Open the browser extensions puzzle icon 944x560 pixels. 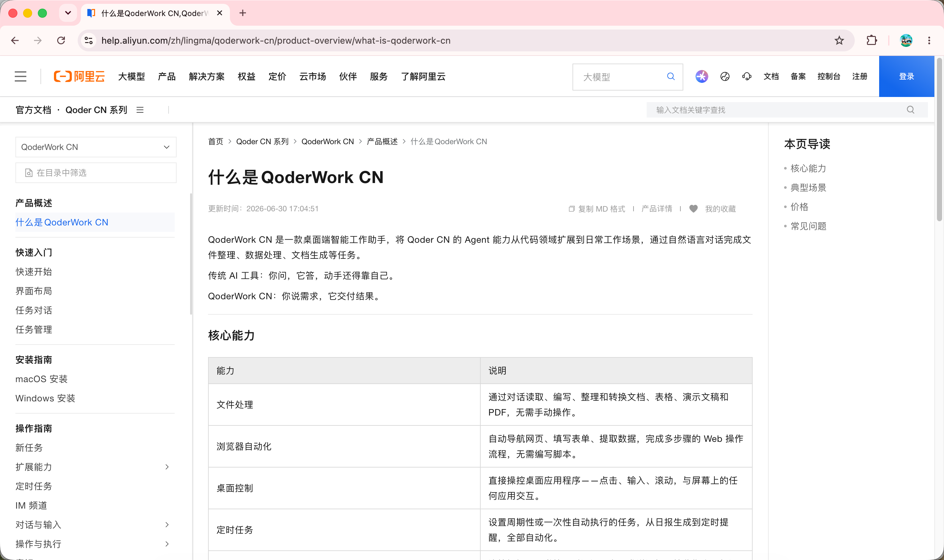(871, 40)
